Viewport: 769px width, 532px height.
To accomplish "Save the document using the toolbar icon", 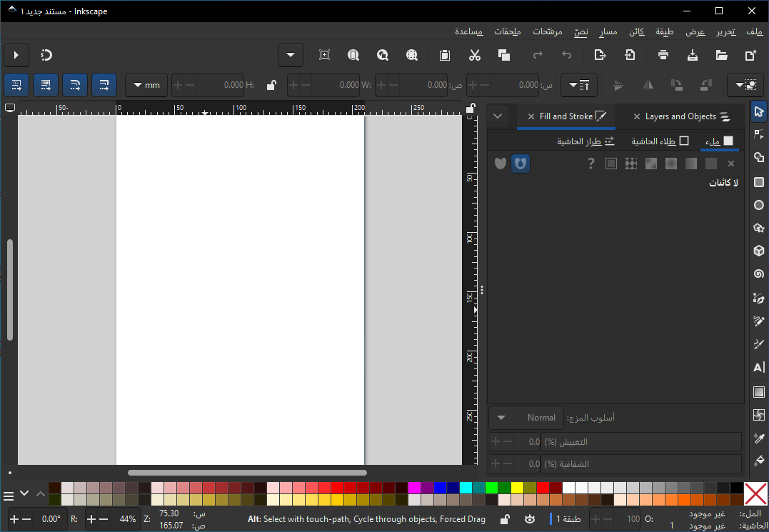I will [x=693, y=56].
